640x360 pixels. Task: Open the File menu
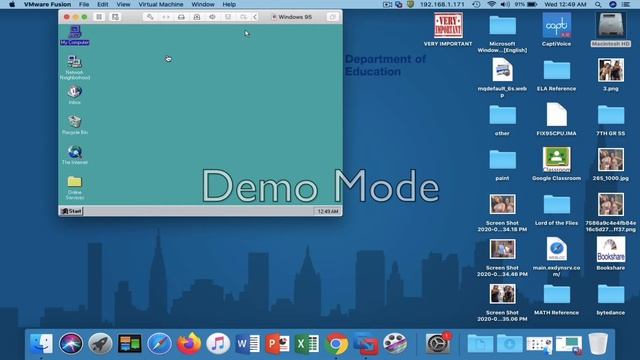coord(84,4)
